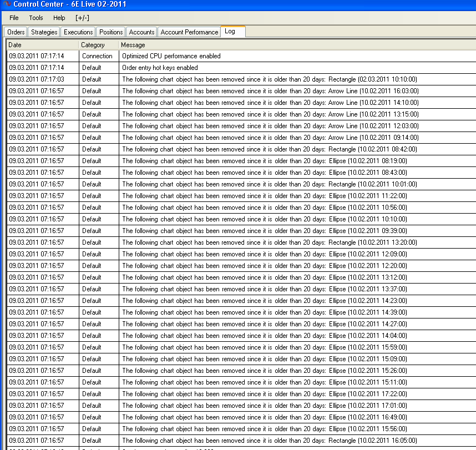Click the 'Connection' category cell

pos(99,56)
